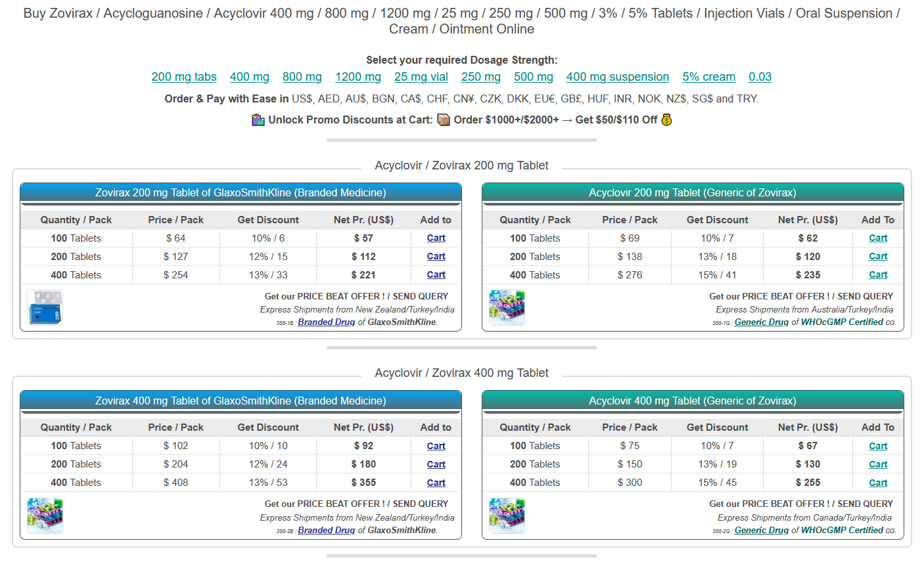This screenshot has height=566, width=924.
Task: Click the Buy Zovirax page title
Action: coord(461,21)
